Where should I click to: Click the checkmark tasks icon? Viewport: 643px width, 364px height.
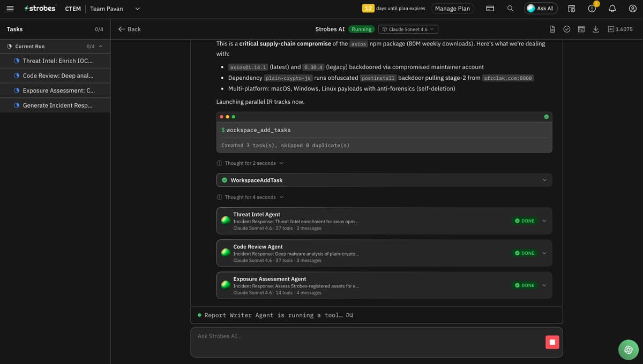click(567, 29)
